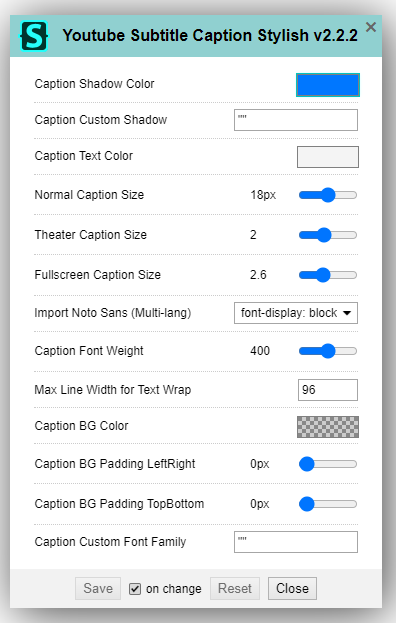Expand the font-display: block dropdown
This screenshot has width=396, height=623.
[x=296, y=313]
